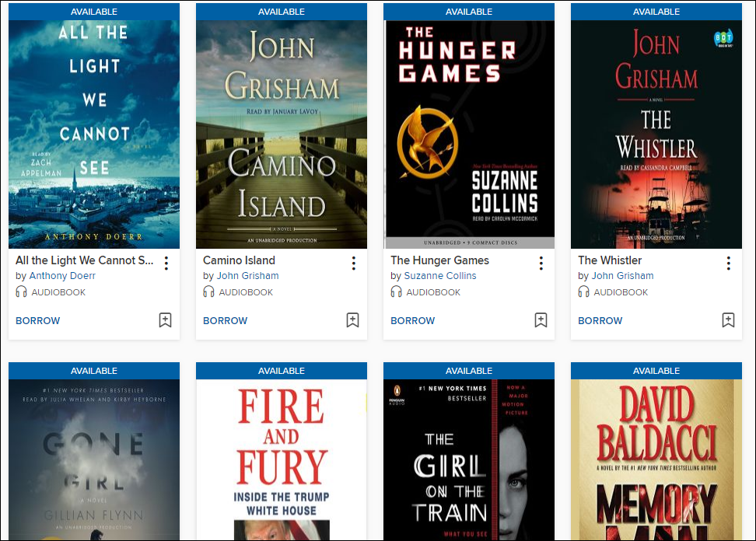Expand more options for The Hunger Games

541,263
